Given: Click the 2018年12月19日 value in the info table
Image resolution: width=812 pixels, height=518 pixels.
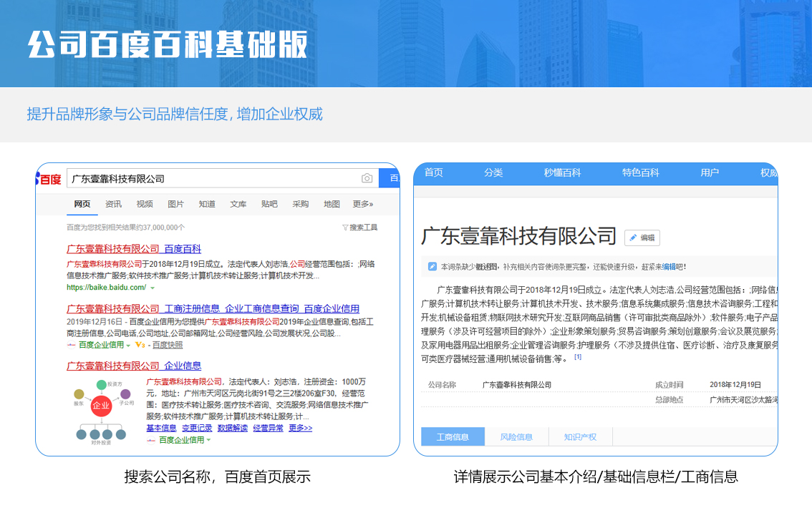Looking at the screenshot, I should click(735, 384).
